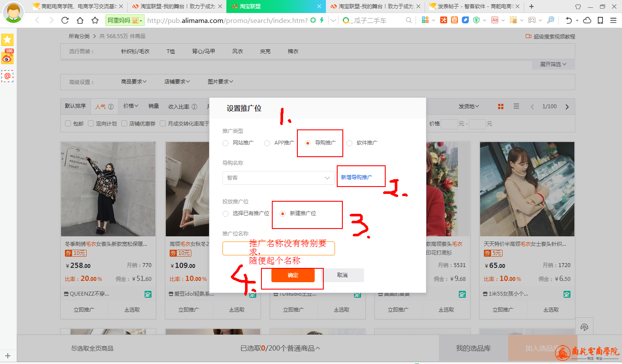Switch to 商乾电商学院 browser tab
This screenshot has height=364, width=622.
(78, 6)
